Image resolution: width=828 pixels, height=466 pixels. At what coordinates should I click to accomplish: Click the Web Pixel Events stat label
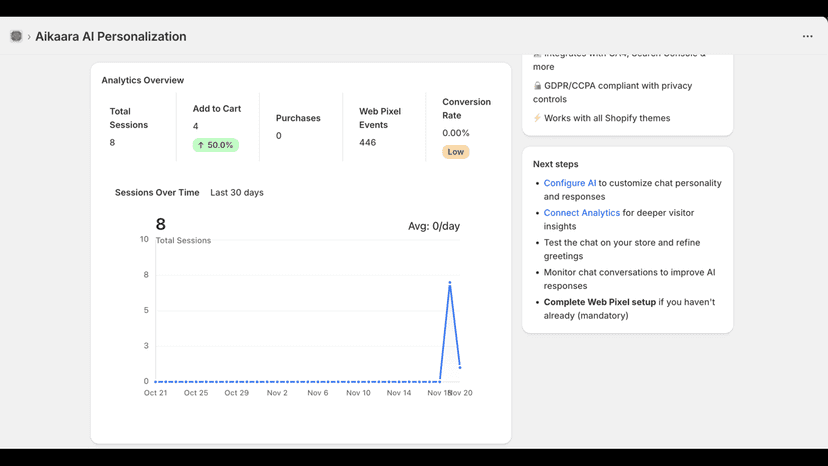tap(380, 118)
